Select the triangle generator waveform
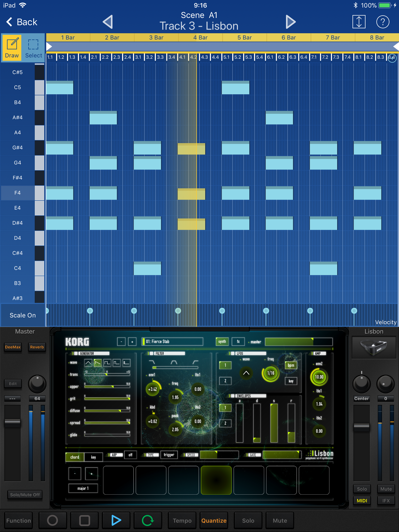Screen dimensions: 399x532 coord(88,363)
